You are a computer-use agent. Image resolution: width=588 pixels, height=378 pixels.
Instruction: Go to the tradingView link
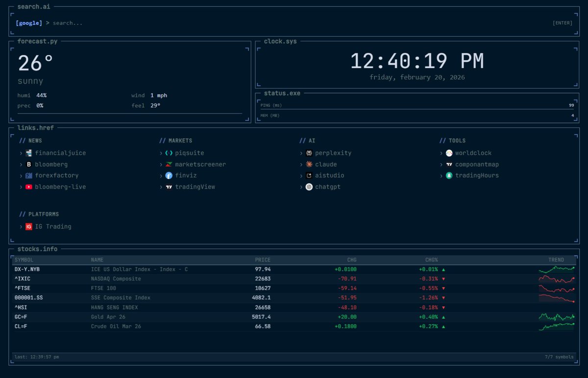click(x=195, y=187)
